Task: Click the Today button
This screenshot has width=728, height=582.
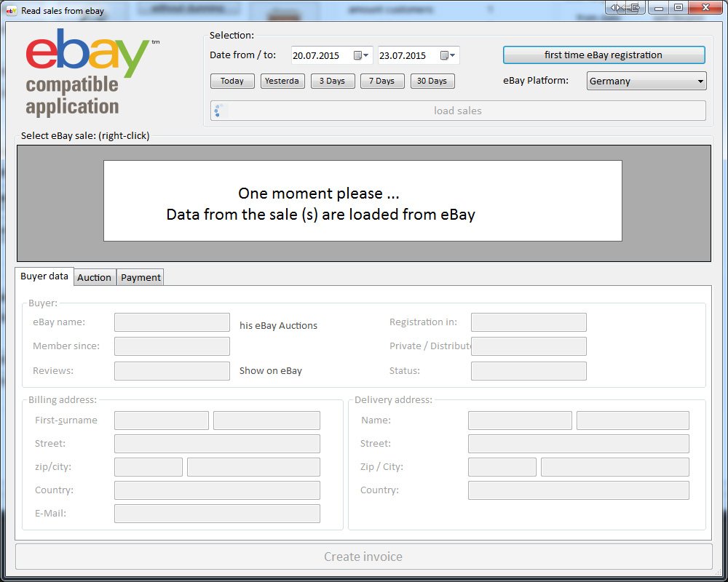Action: pyautogui.click(x=232, y=81)
